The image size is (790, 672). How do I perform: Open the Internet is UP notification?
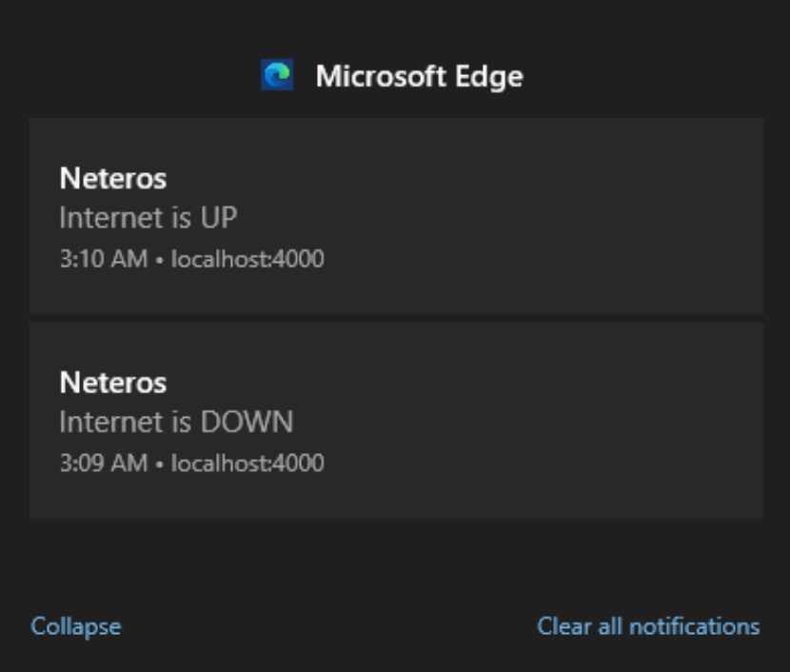(396, 216)
